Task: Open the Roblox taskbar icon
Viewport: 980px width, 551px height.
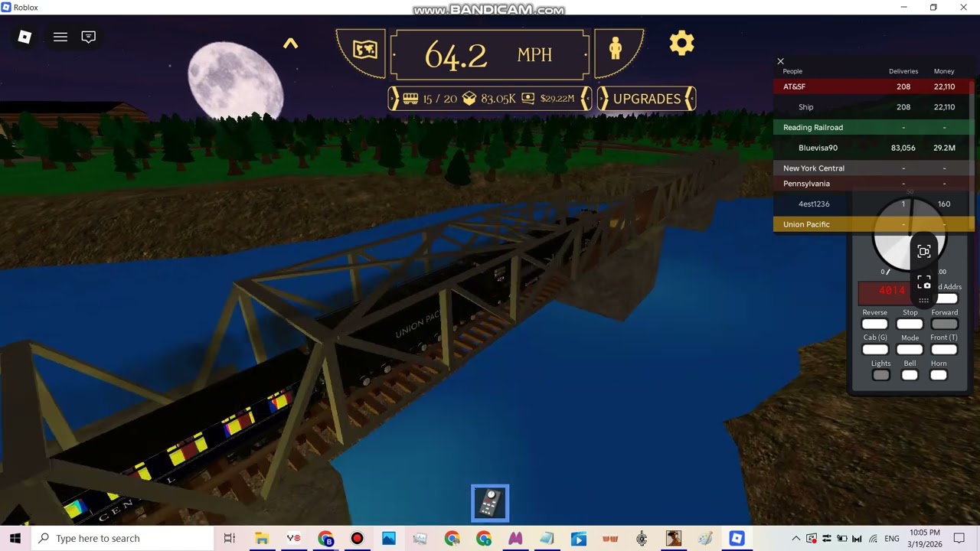Action: [x=737, y=538]
